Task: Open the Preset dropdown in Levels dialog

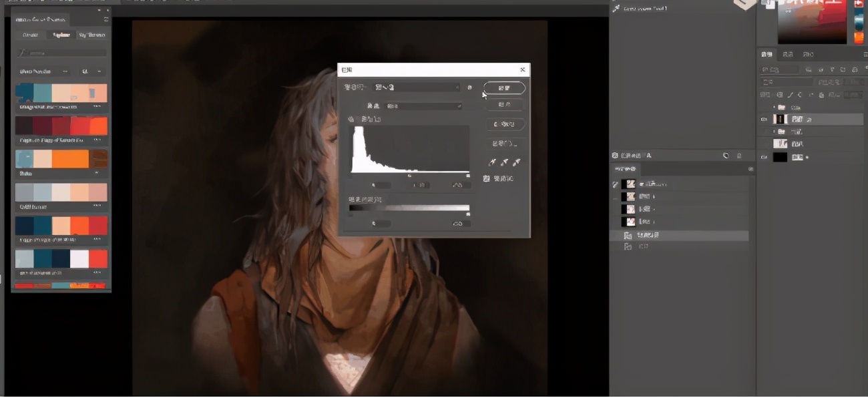Action: tap(417, 87)
